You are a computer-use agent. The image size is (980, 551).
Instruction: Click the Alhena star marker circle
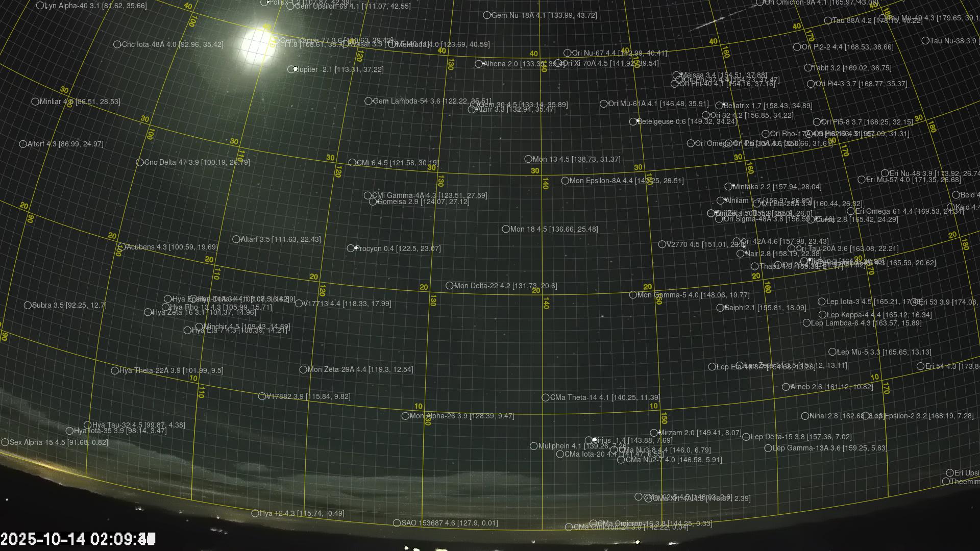pos(478,64)
